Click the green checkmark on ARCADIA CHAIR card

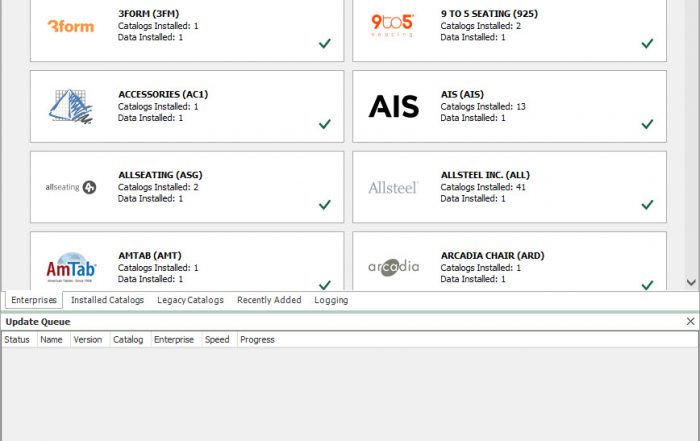click(647, 285)
